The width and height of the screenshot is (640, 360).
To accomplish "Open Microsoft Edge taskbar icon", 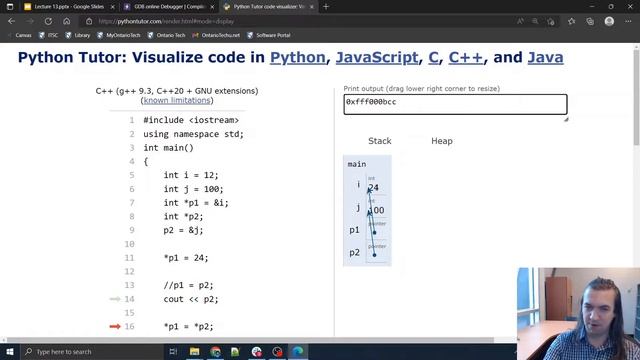I will point(298,351).
